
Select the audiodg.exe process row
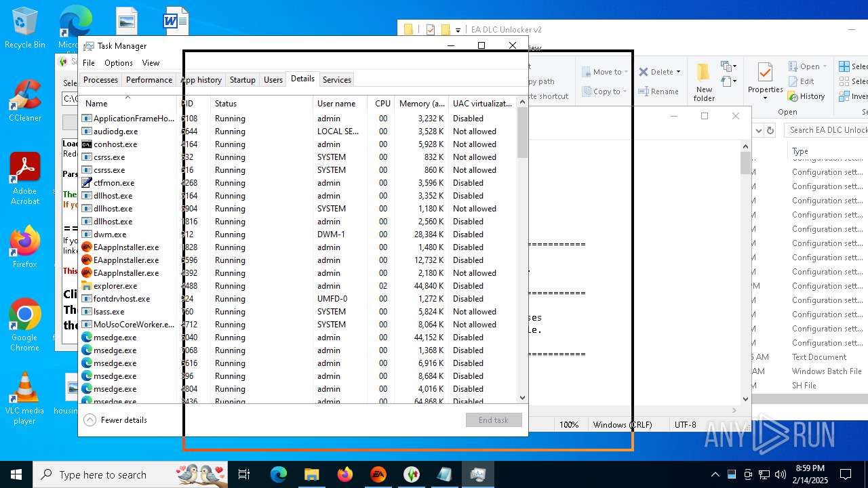(298, 131)
